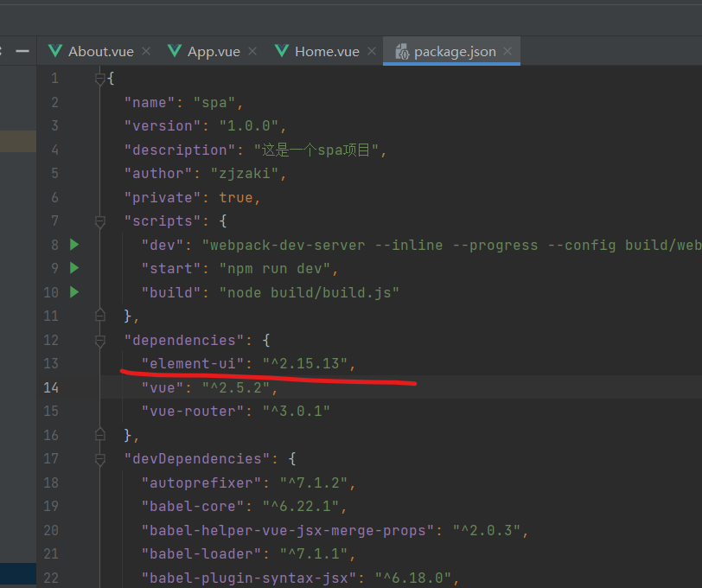Run the "build" script gutter arrow
This screenshot has height=588, width=702.
(x=74, y=292)
